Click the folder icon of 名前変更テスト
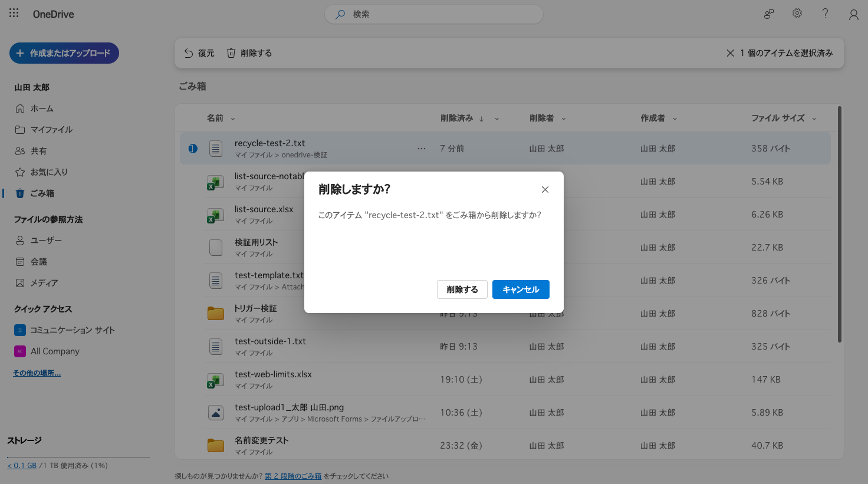 [216, 446]
